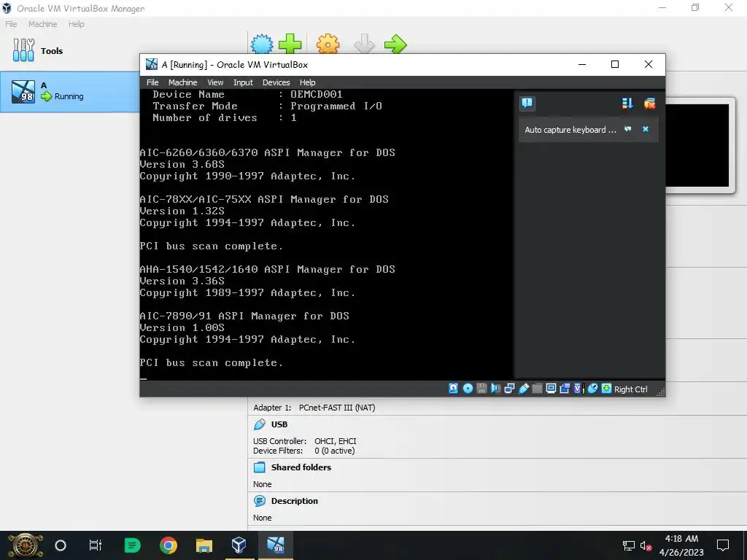Click the delete finished notifications icon

649,104
